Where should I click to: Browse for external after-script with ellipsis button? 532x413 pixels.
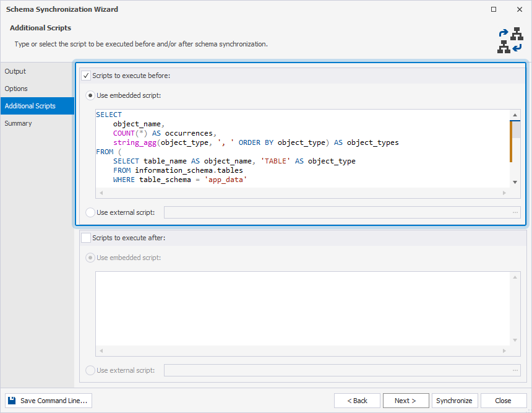pos(515,370)
